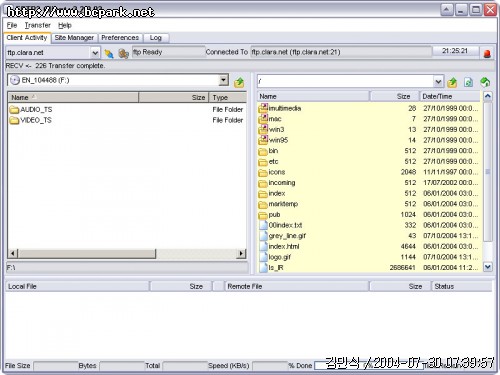Click left arrow of local horizontal scrollbar
The image size is (500, 375).
click(x=13, y=254)
